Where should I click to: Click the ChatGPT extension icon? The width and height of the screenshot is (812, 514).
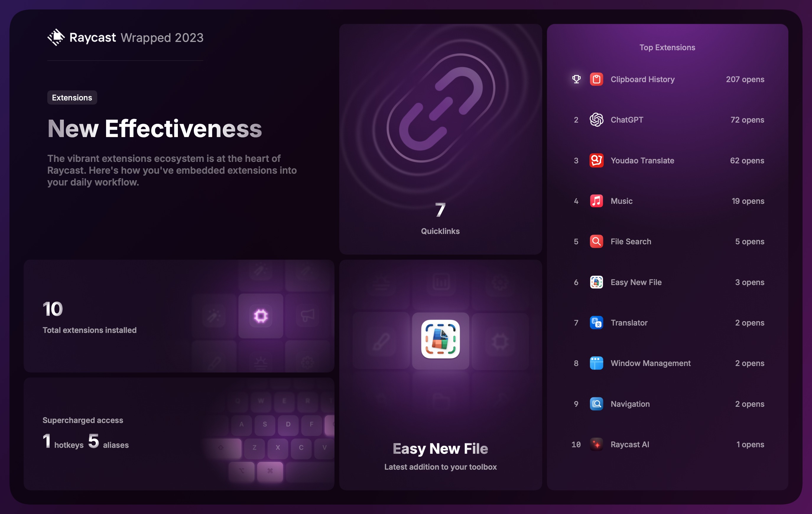596,120
